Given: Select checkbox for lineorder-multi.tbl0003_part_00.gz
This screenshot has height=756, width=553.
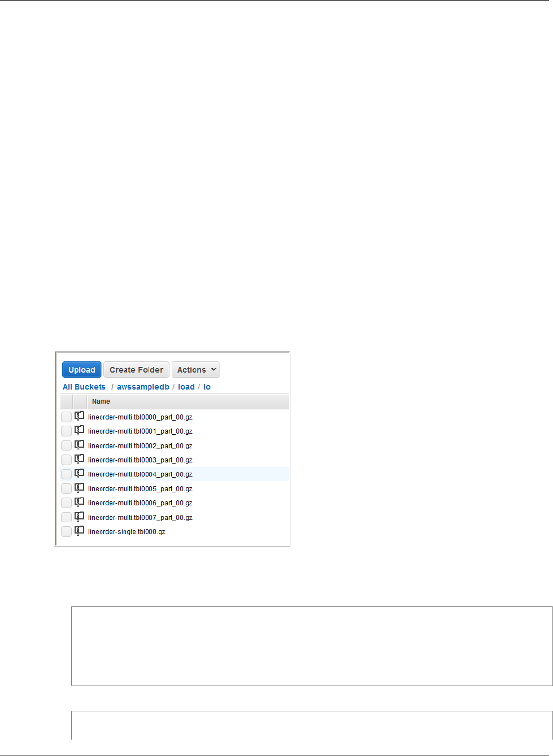Looking at the screenshot, I should (67, 460).
